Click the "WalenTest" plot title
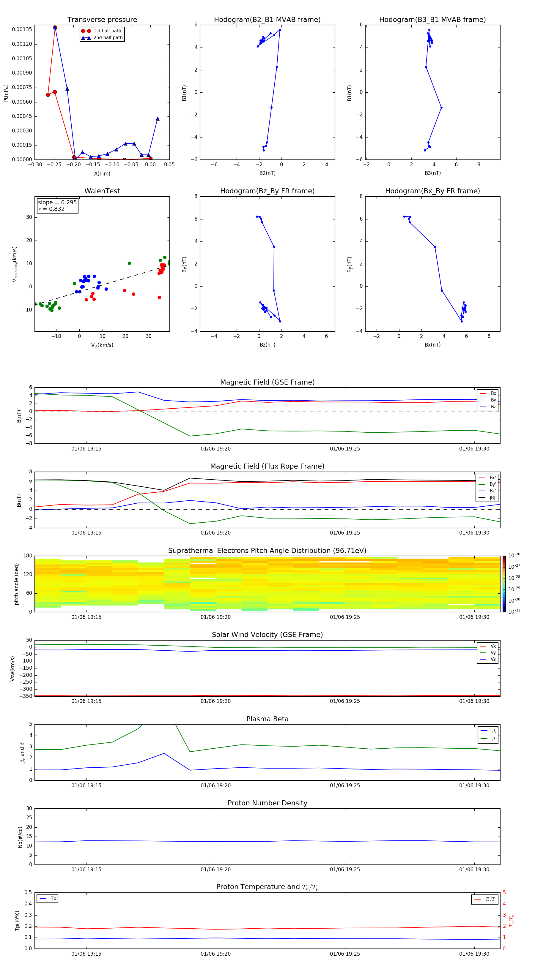 pos(102,191)
